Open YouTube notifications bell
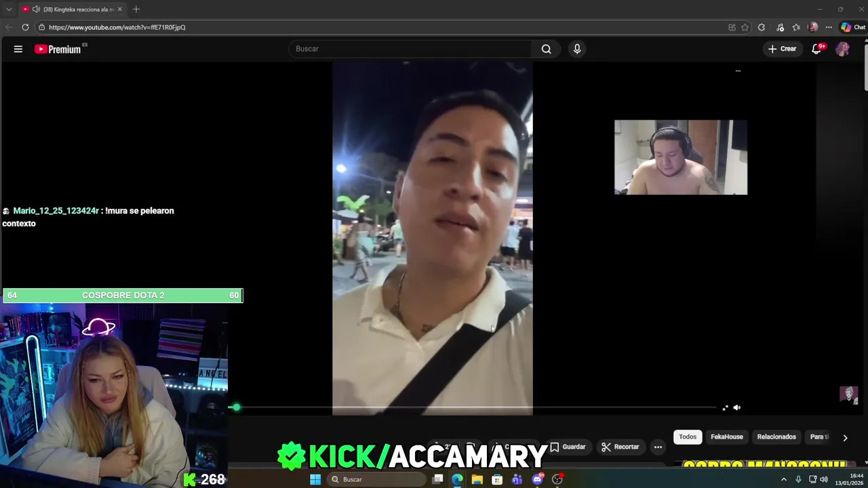The image size is (868, 488). click(x=817, y=49)
